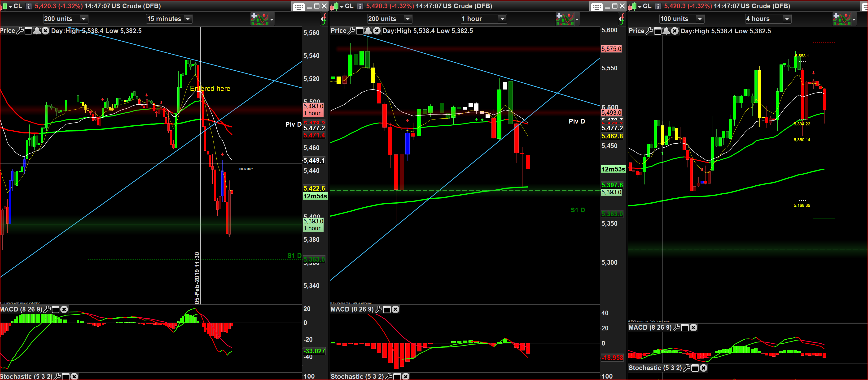Click the info icon in the 15 minutes chart
Image resolution: width=868 pixels, height=380 pixels.
point(29,6)
